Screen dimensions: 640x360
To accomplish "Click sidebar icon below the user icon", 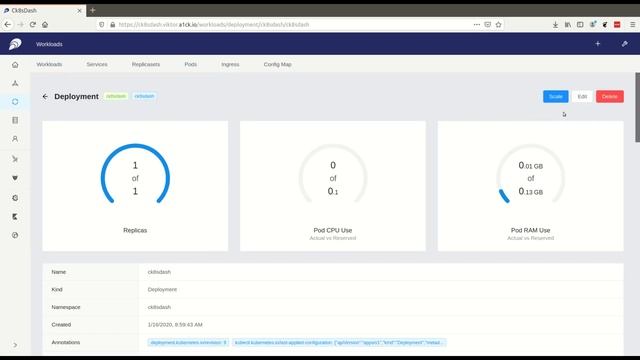I will point(15,159).
